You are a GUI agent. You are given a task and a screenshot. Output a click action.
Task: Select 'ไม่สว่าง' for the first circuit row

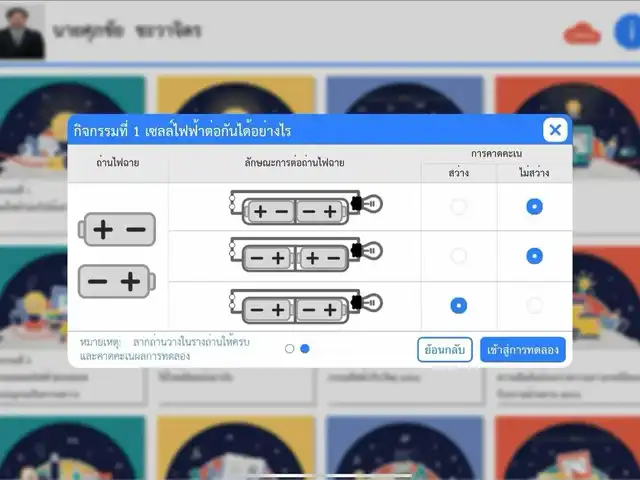click(535, 207)
